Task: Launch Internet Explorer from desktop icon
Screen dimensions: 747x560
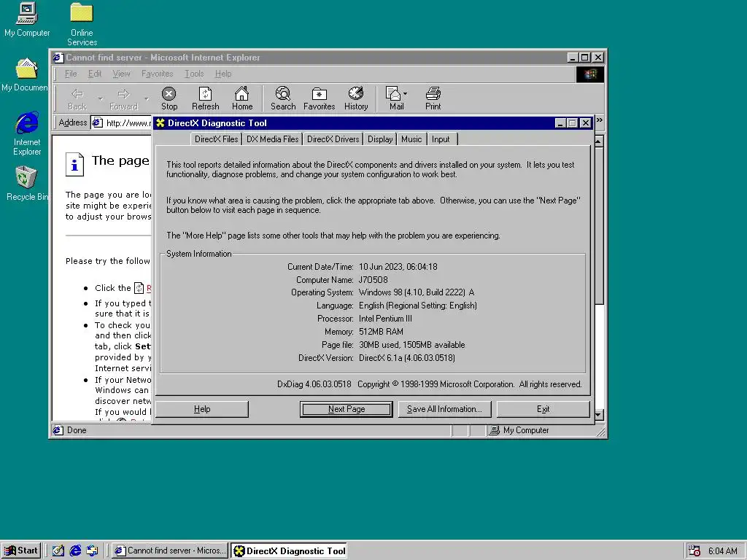Action: click(27, 133)
